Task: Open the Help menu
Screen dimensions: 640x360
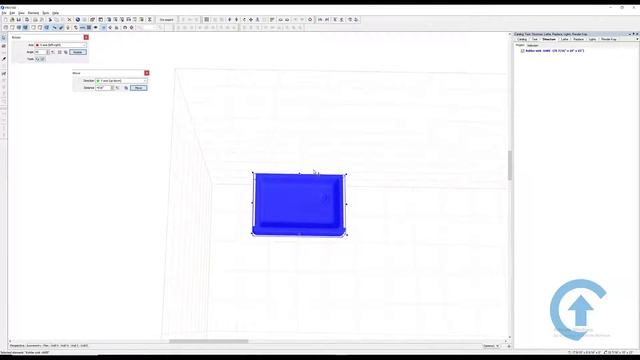Action: point(56,13)
